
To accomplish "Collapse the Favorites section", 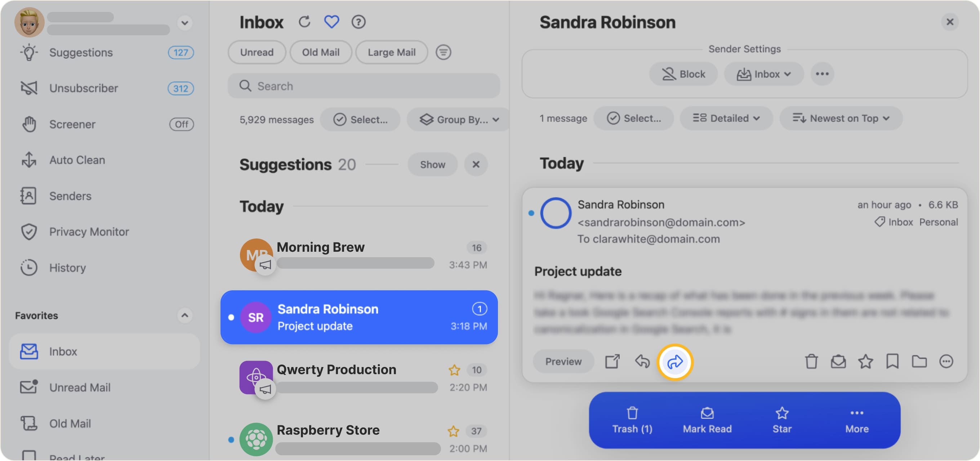I will click(184, 315).
